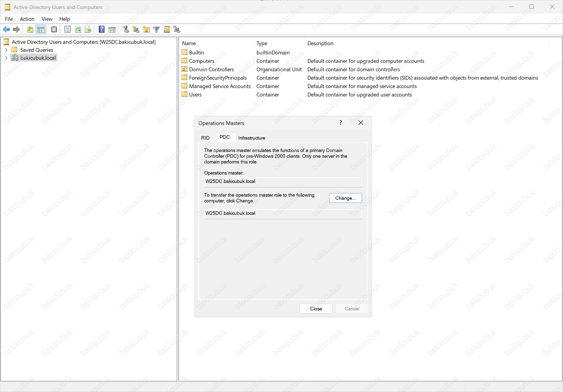Click the Cancel button in Operations Masters
Screen dimensions: 563x392
click(352, 309)
